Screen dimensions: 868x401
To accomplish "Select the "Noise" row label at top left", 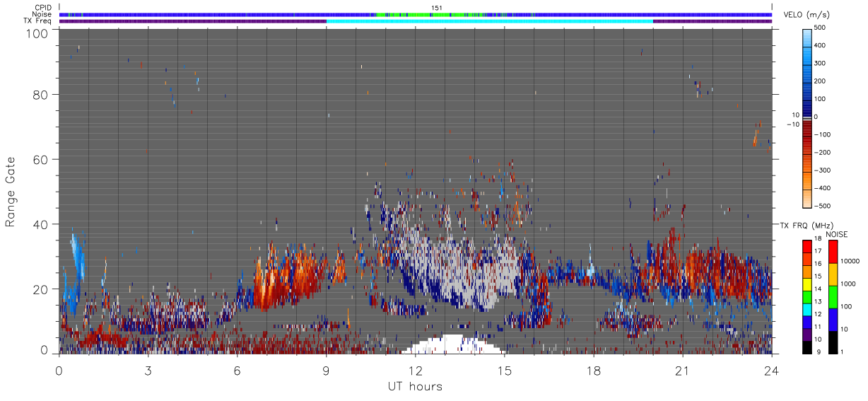I will tap(42, 14).
